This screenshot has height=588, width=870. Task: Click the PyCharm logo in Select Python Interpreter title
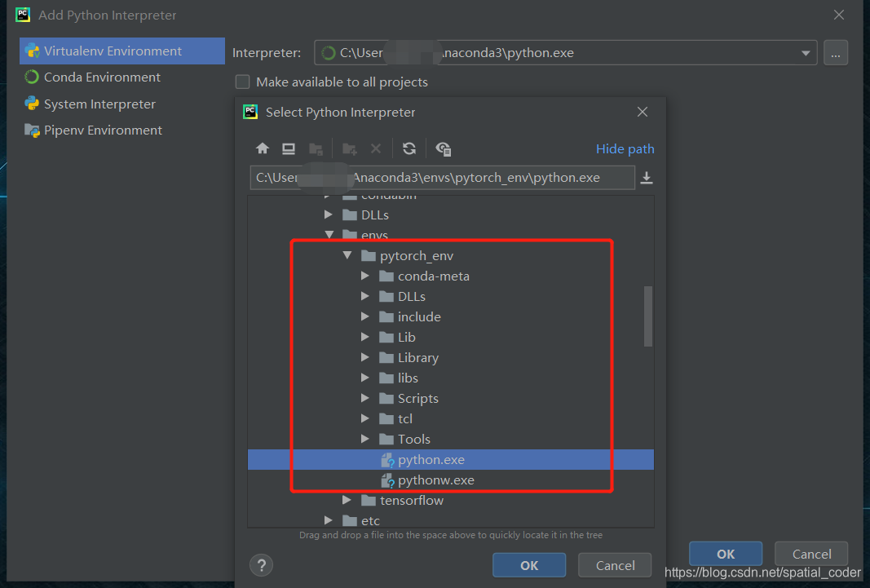click(x=250, y=112)
